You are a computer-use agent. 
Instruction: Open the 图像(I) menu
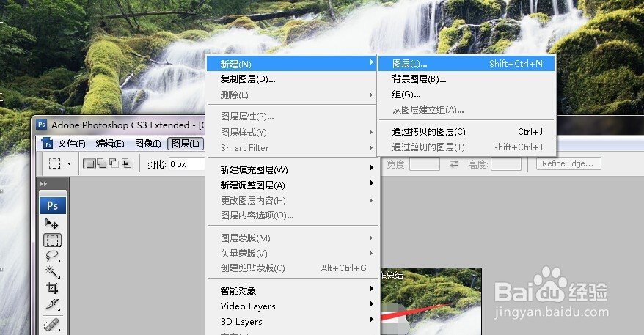[148, 143]
